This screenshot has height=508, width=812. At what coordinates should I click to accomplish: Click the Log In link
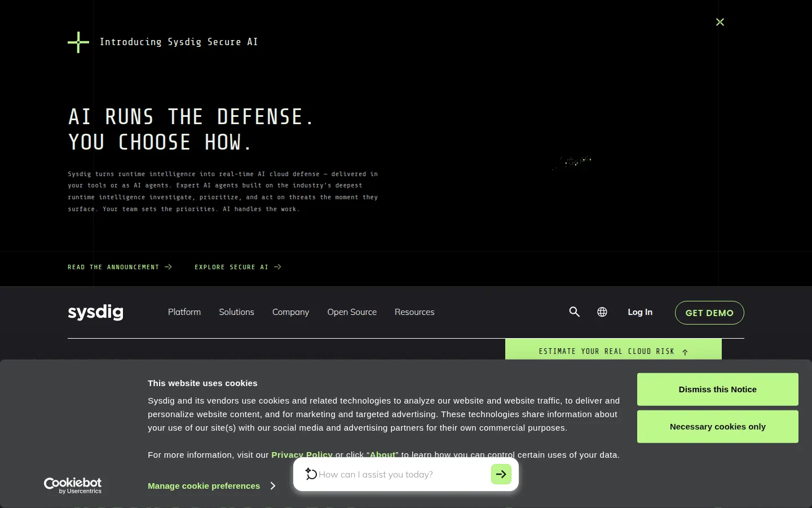pos(640,312)
